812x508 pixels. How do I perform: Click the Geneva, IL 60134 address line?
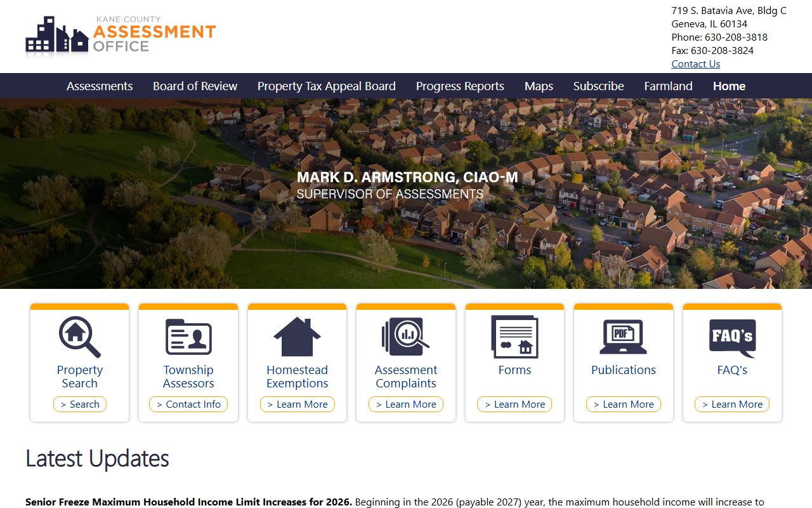coord(709,24)
